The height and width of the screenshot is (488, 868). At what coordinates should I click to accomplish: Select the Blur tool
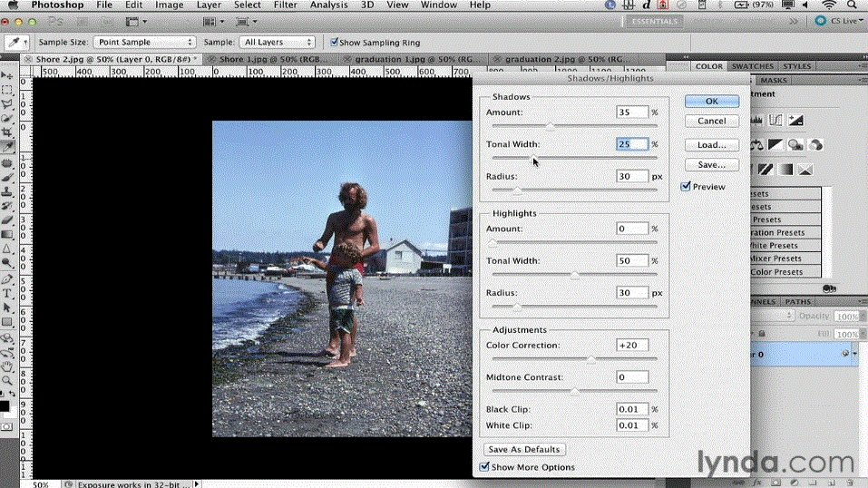[7, 249]
